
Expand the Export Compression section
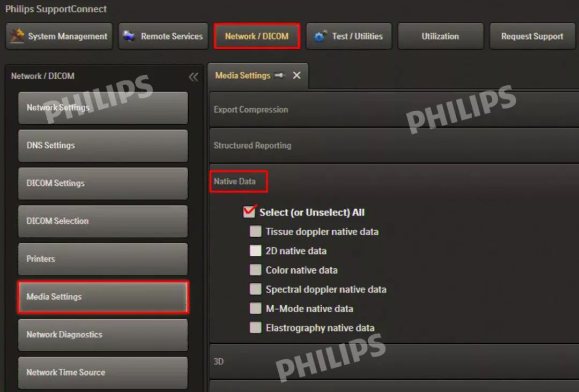tap(394, 110)
